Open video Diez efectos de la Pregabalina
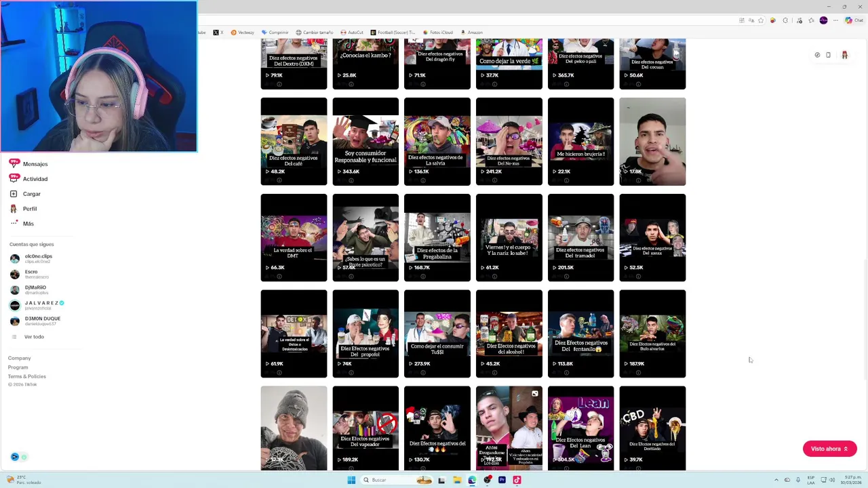 click(437, 237)
